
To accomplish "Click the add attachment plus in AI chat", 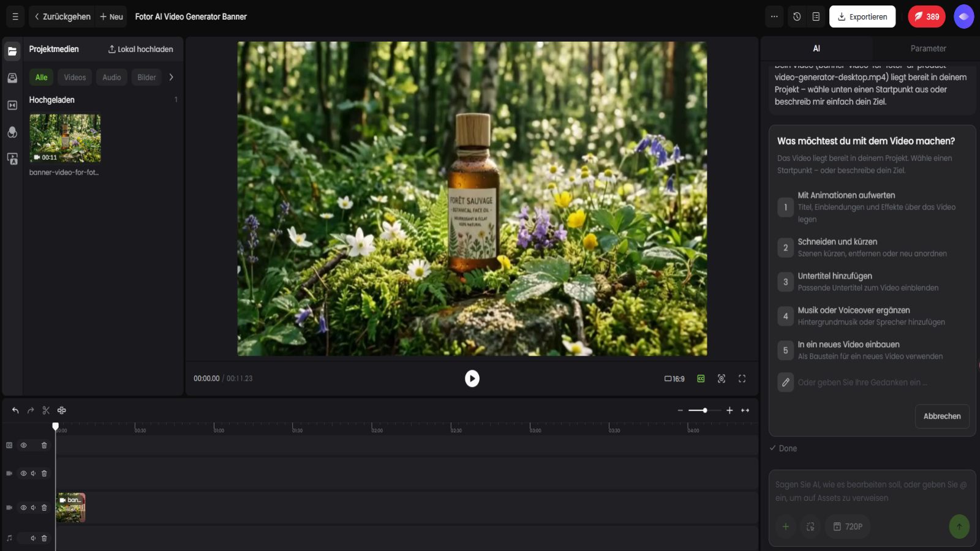I will pyautogui.click(x=785, y=527).
